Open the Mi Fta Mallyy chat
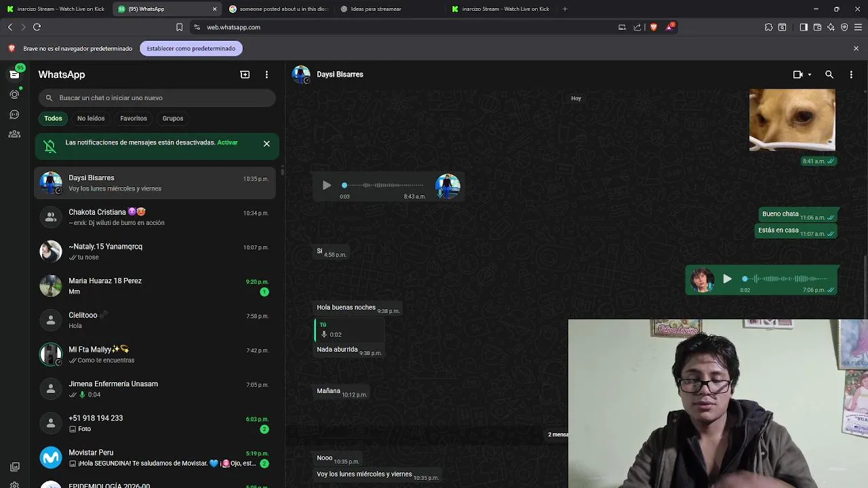868x488 pixels. coord(155,354)
